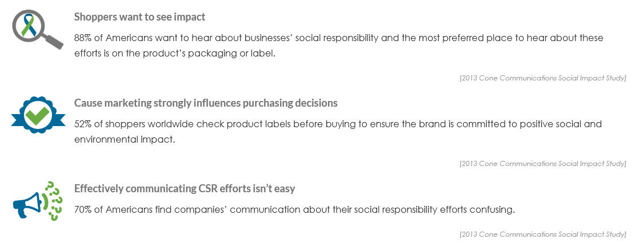This screenshot has height=247, width=644.
Task: Click the words 'environmental impact.' in second paragraph
Action: point(125,140)
